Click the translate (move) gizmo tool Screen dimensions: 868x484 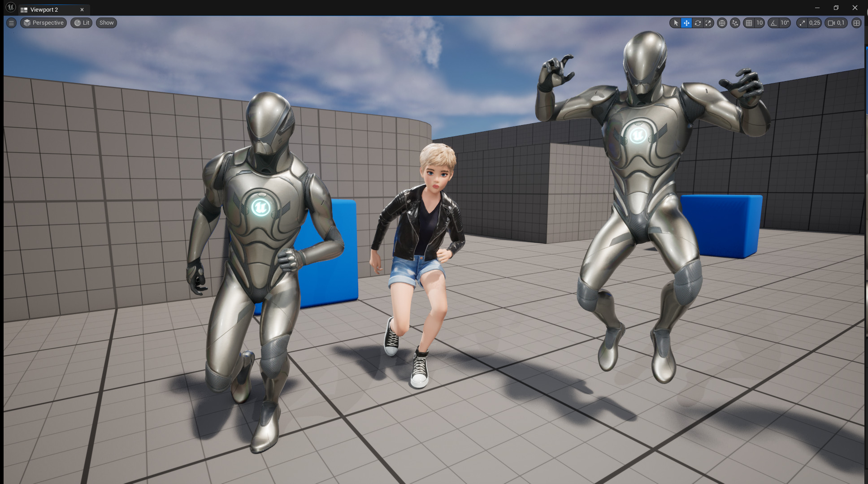(686, 23)
